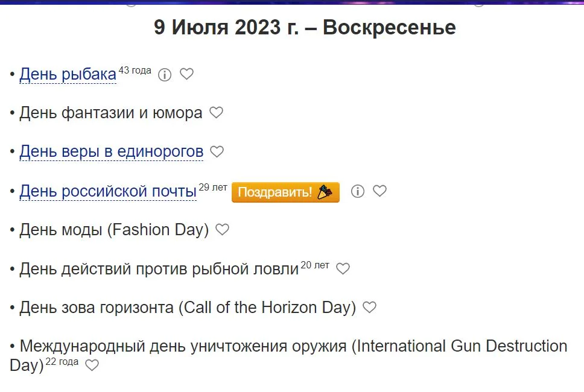Toggle favorite on День российской почты
This screenshot has height=392, width=584.
pyautogui.click(x=379, y=191)
